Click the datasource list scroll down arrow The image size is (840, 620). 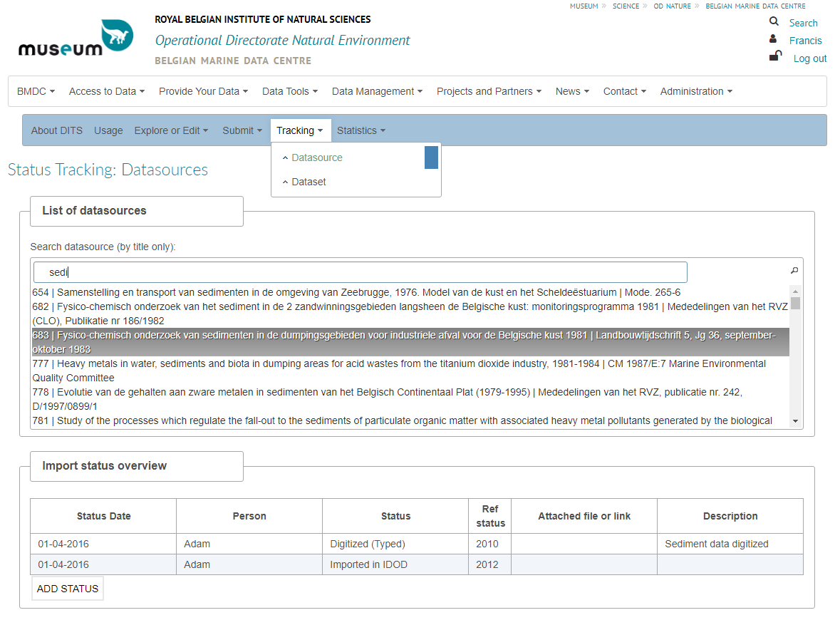point(796,421)
